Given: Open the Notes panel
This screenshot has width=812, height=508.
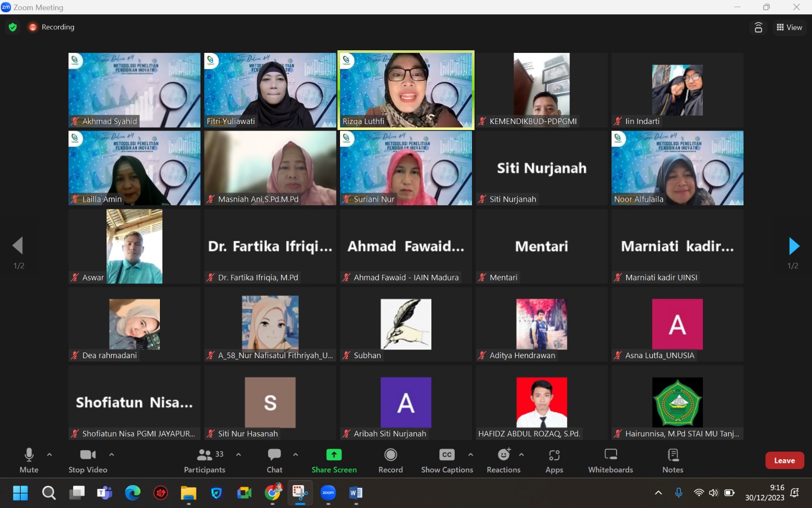Looking at the screenshot, I should pos(672,460).
